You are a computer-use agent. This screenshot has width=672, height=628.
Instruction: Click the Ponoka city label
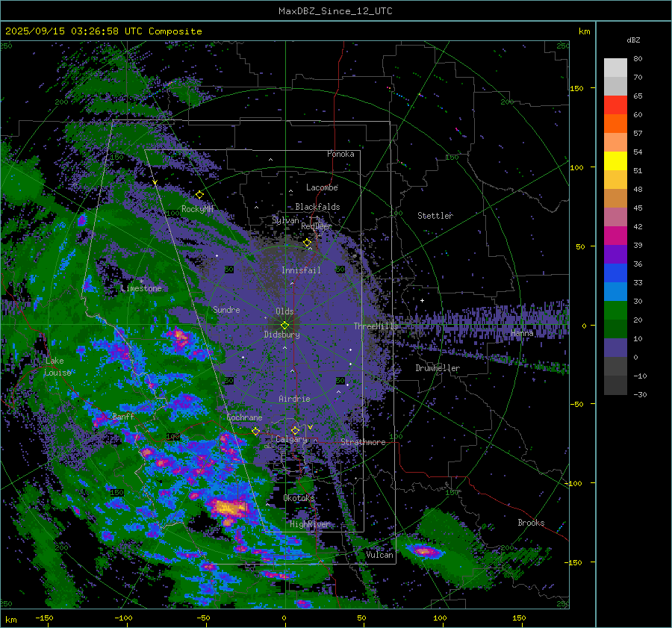pyautogui.click(x=340, y=154)
